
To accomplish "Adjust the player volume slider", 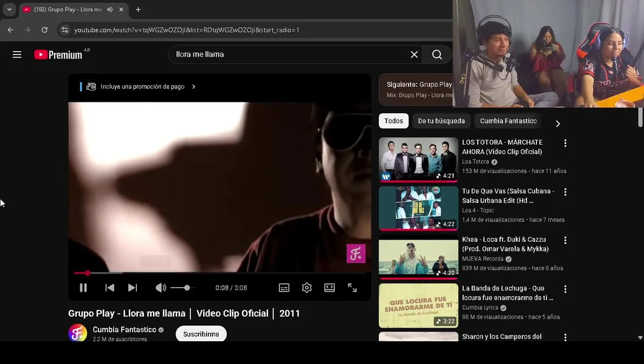I will (x=182, y=288).
